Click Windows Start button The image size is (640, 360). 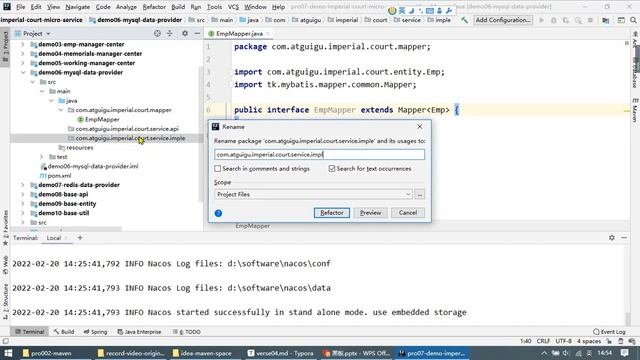tap(8, 353)
